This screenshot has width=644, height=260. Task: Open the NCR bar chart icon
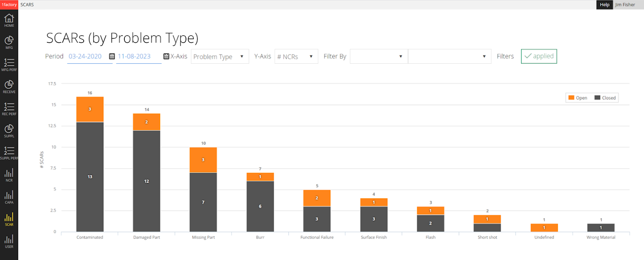[x=9, y=175]
